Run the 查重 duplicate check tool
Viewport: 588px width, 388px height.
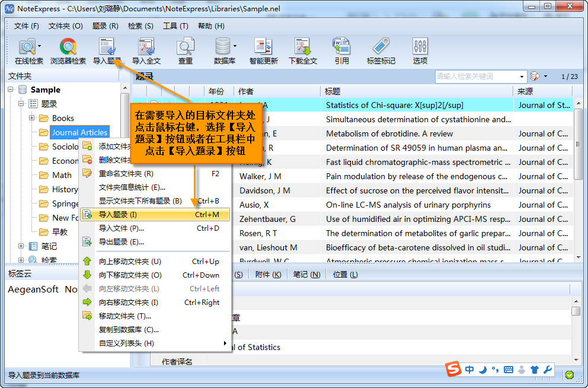click(186, 46)
